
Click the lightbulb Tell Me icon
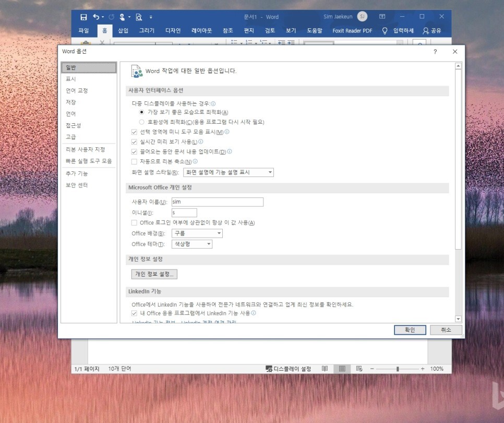pos(385,31)
